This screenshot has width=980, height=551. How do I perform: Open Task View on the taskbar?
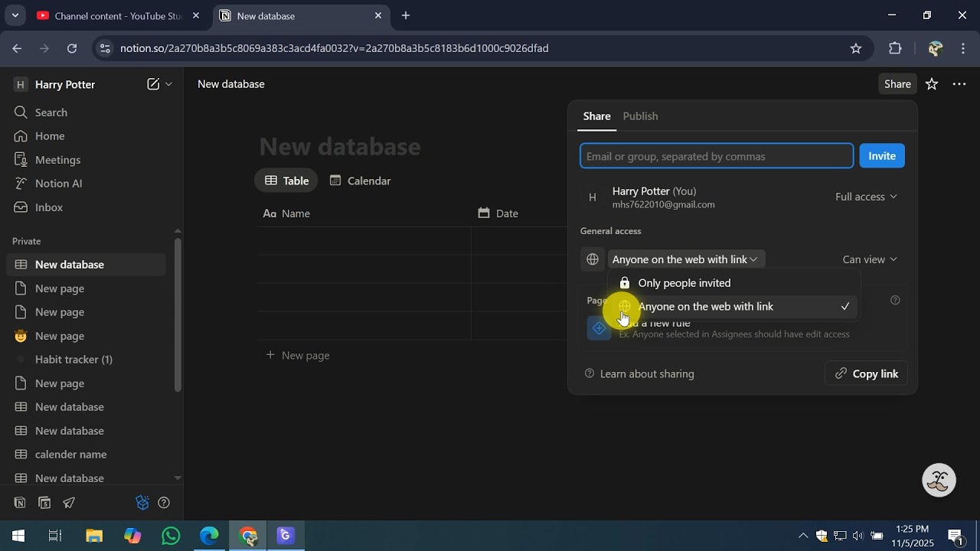[55, 536]
